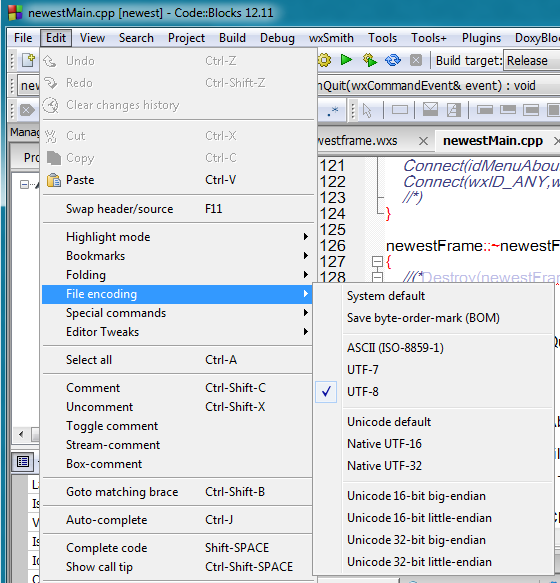Open the File menu
The height and width of the screenshot is (583, 560).
[23, 38]
